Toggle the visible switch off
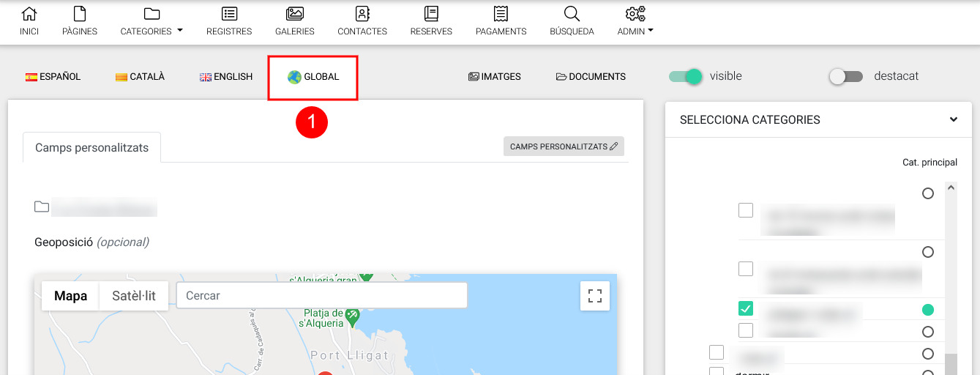 pyautogui.click(x=686, y=76)
